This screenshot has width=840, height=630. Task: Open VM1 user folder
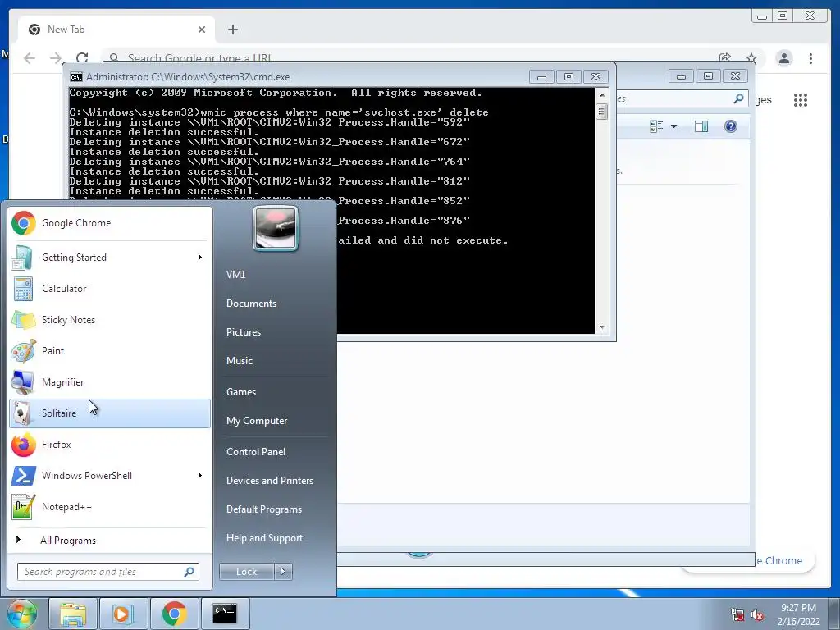235,274
